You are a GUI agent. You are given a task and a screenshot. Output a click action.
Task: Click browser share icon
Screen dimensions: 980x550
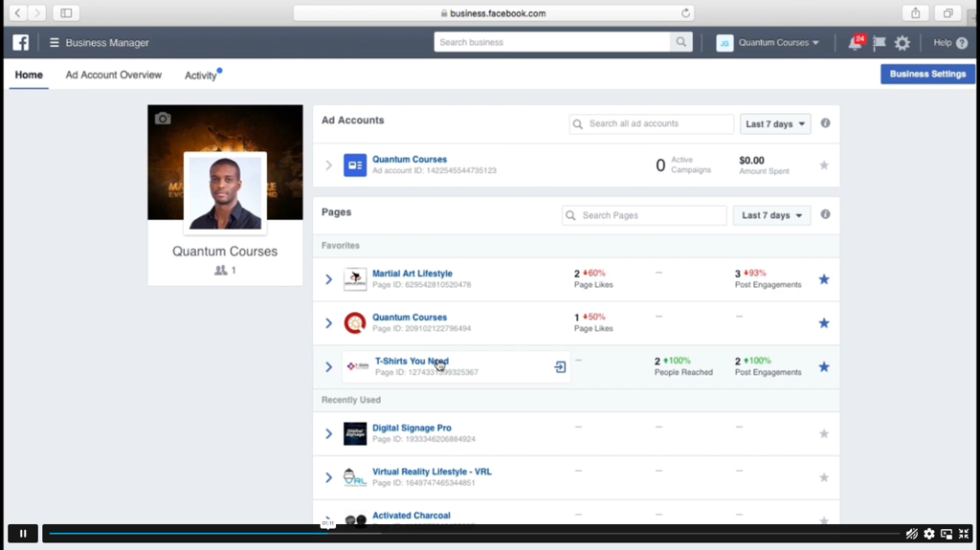click(915, 12)
